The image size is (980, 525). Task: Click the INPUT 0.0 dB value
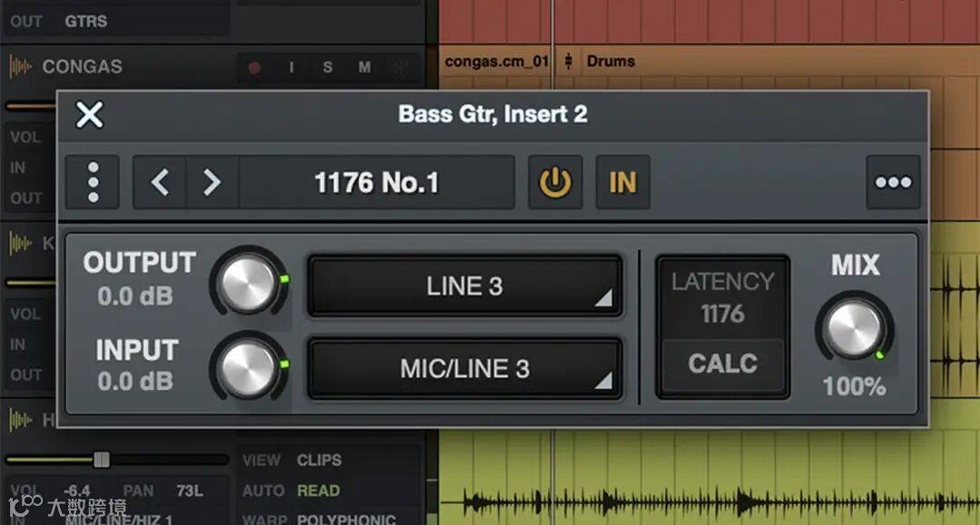pos(135,381)
